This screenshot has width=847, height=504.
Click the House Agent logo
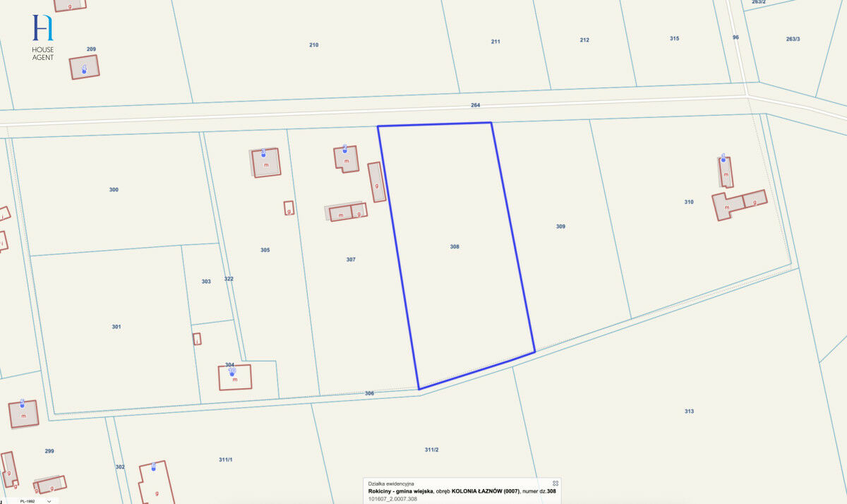pyautogui.click(x=42, y=37)
